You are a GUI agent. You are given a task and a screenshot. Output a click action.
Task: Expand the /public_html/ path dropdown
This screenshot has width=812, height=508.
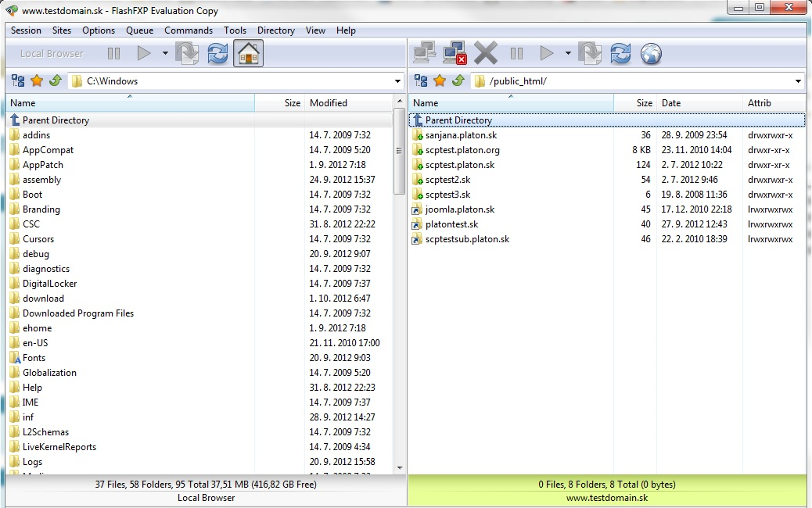pyautogui.click(x=798, y=81)
